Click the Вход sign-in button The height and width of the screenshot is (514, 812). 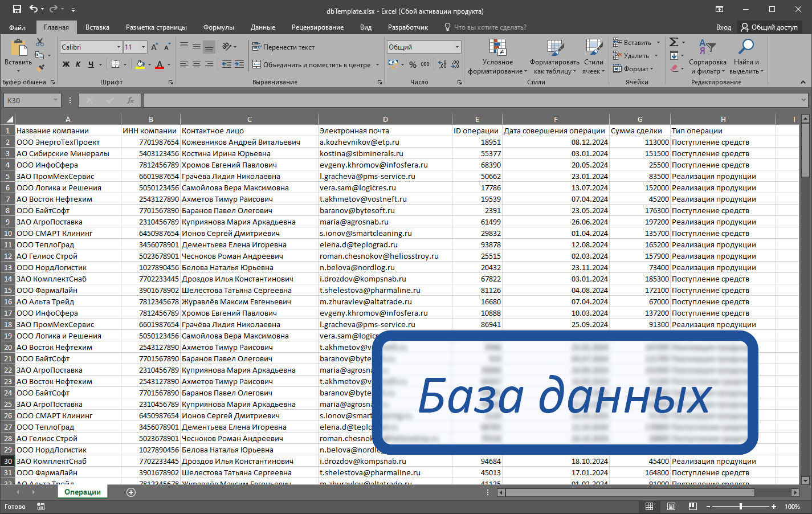(x=724, y=26)
